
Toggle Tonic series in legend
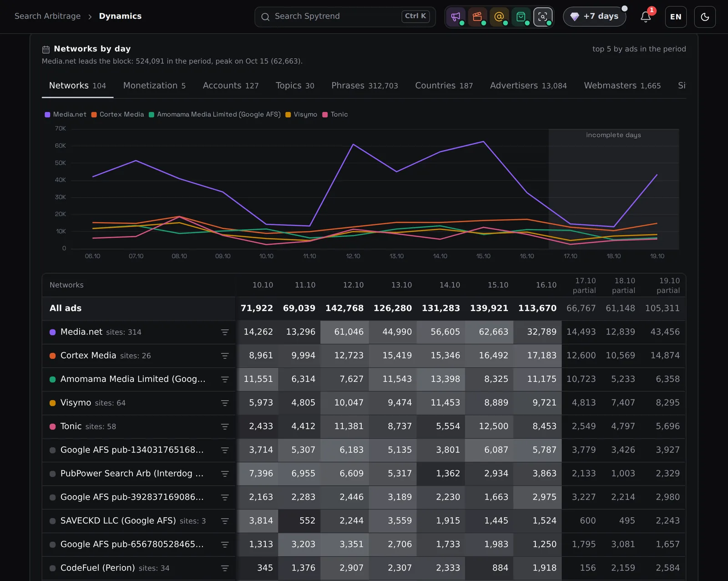tap(335, 114)
